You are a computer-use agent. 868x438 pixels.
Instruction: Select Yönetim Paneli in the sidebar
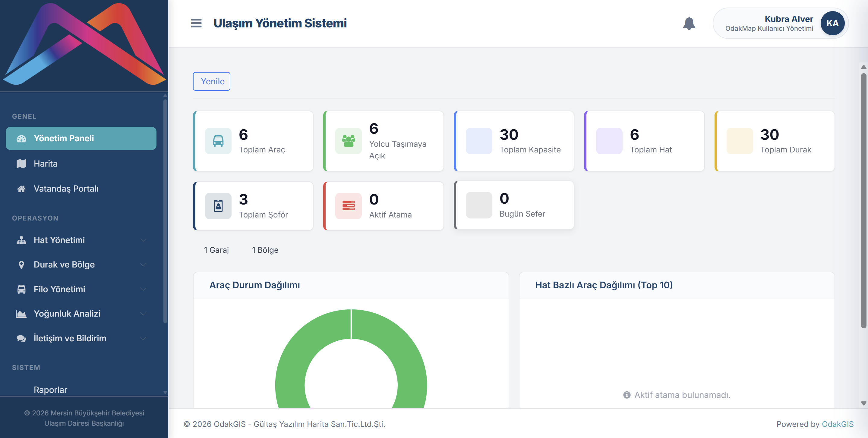coord(81,138)
